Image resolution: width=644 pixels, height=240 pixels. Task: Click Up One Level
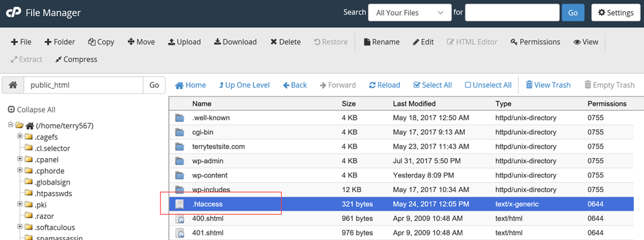(245, 85)
